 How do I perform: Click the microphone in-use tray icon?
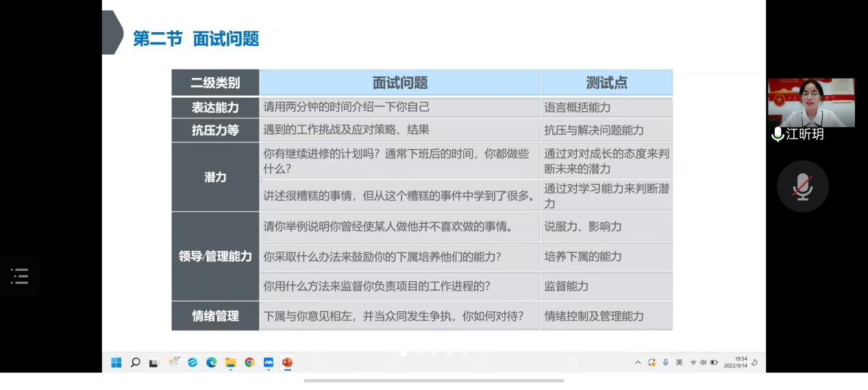click(665, 363)
